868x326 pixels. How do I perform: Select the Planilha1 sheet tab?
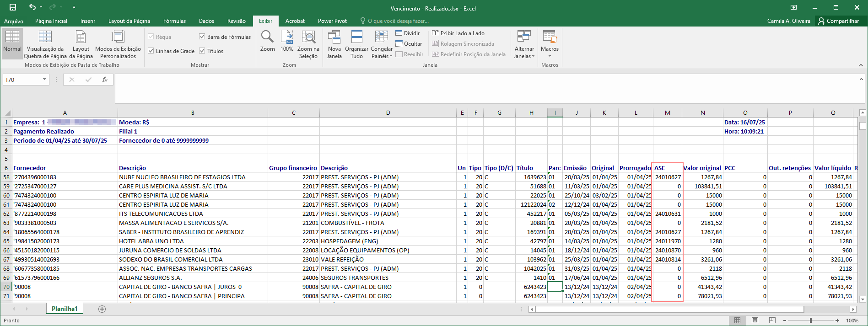point(65,309)
